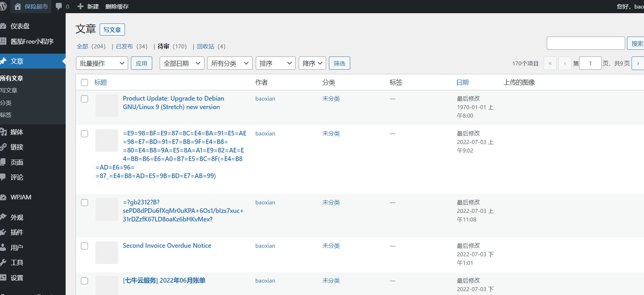The height and width of the screenshot is (295, 644).
Task: Click 未分类 in Second Invoice row
Action: point(331,246)
